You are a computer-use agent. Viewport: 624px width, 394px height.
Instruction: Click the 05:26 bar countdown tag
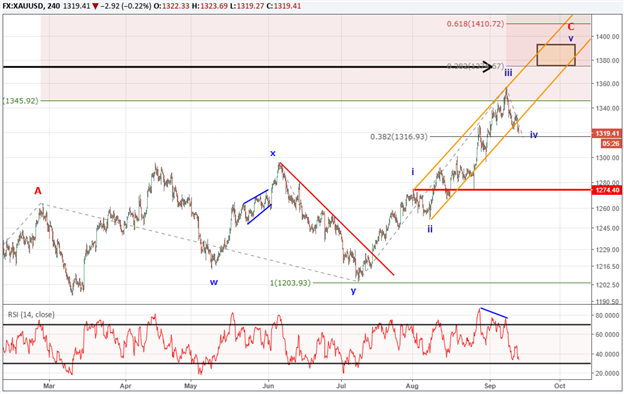tap(610, 144)
